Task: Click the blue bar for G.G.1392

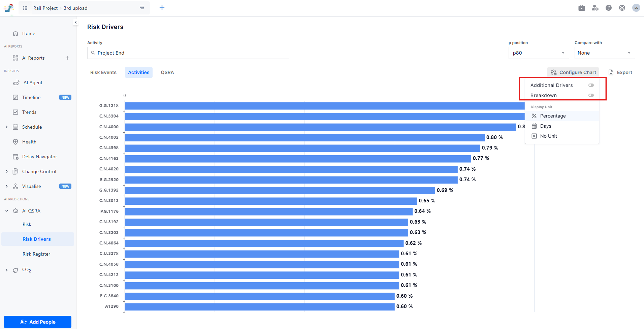Action: (280, 190)
